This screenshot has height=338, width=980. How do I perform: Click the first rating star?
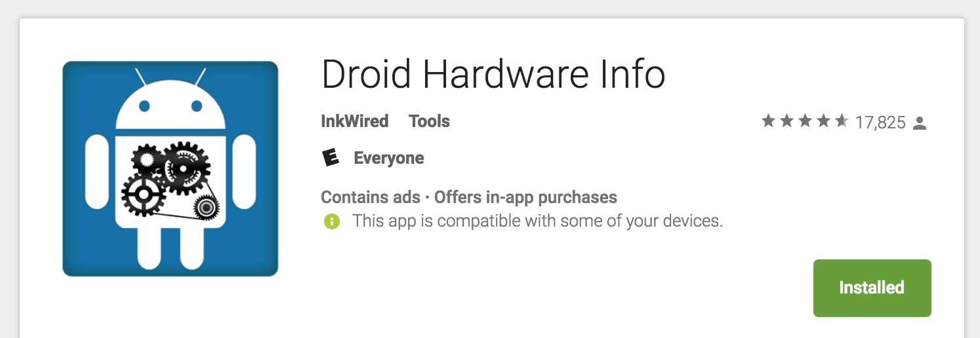coord(768,121)
